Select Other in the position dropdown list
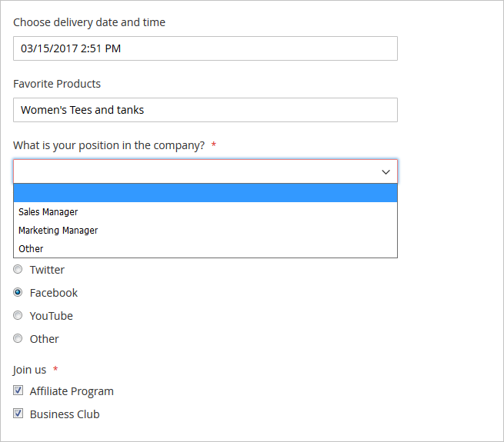This screenshot has width=504, height=442. pos(31,248)
